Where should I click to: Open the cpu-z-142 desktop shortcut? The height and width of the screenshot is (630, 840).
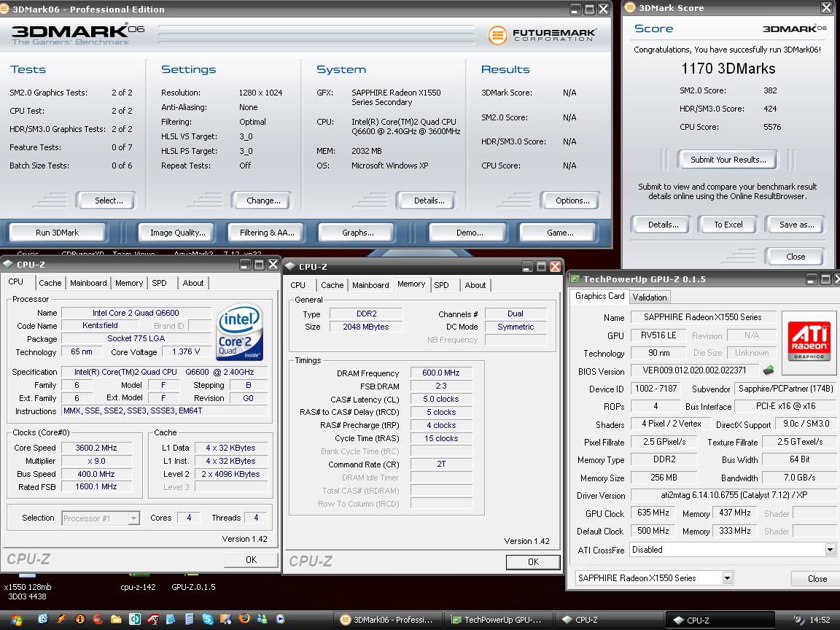click(139, 586)
